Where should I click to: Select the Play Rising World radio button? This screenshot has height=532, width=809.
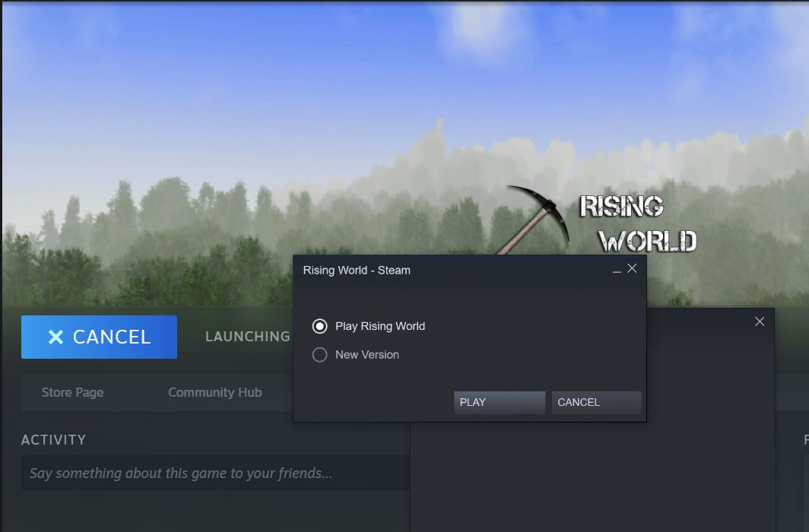(320, 326)
